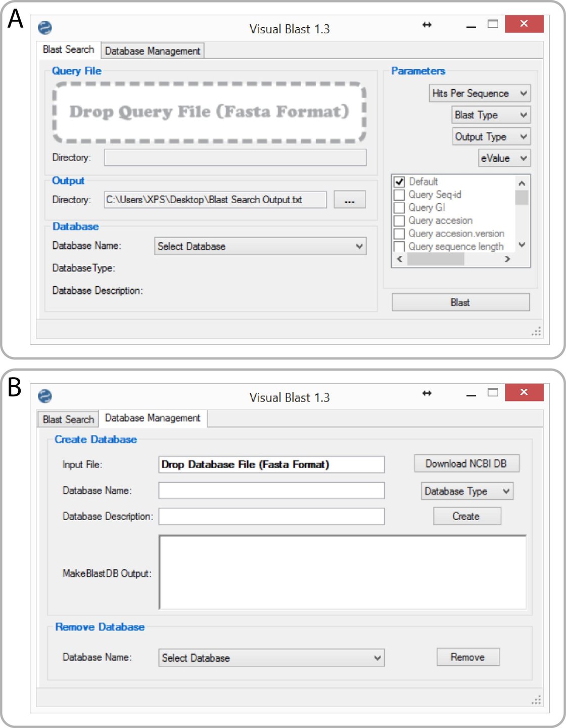566x728 pixels.
Task: Click the browse '...' output directory button
Action: 349,200
